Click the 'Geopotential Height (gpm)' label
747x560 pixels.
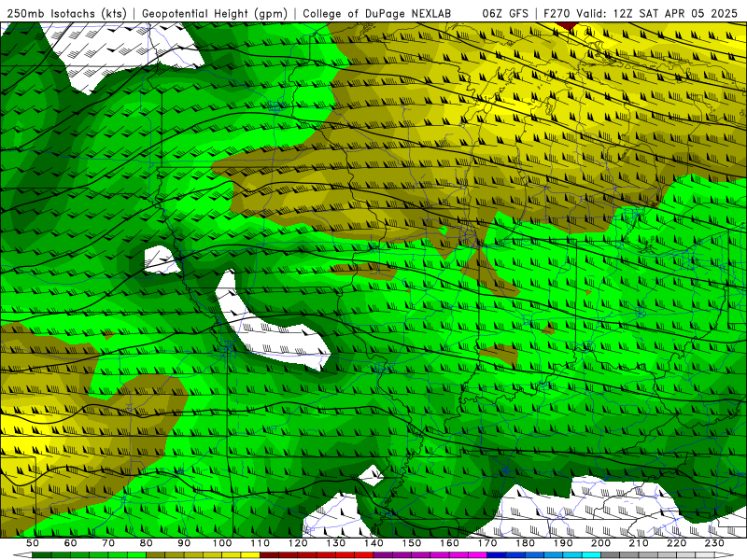[215, 13]
